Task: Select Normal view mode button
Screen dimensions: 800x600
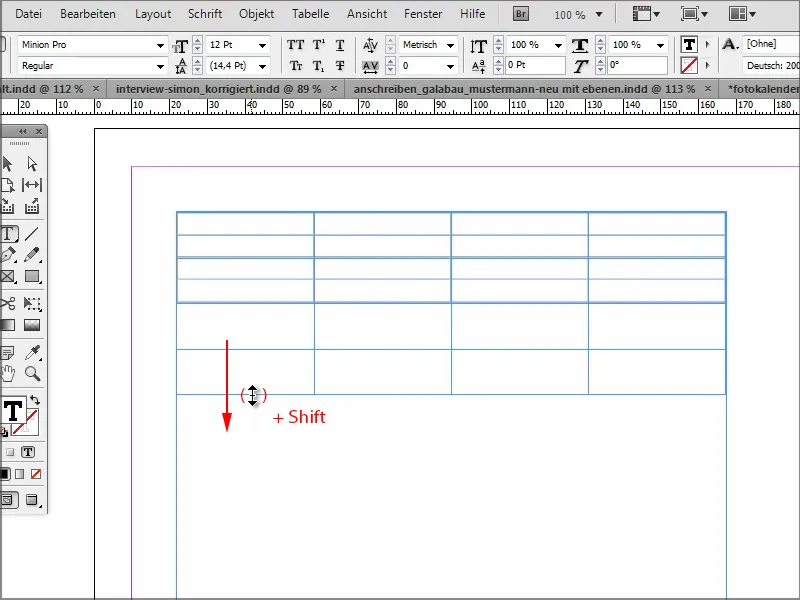Action: click(8, 500)
